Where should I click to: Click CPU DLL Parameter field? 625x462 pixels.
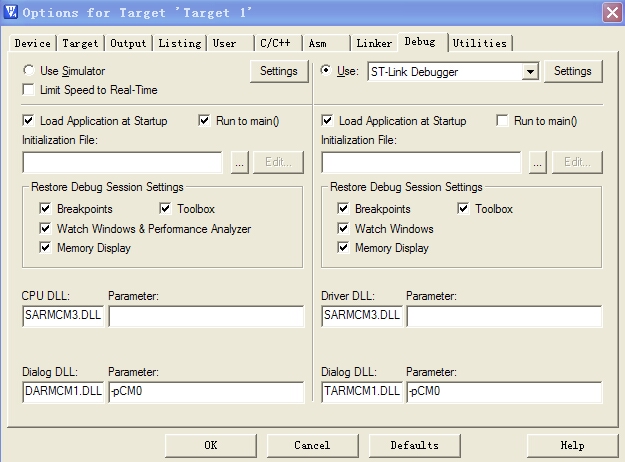206,316
